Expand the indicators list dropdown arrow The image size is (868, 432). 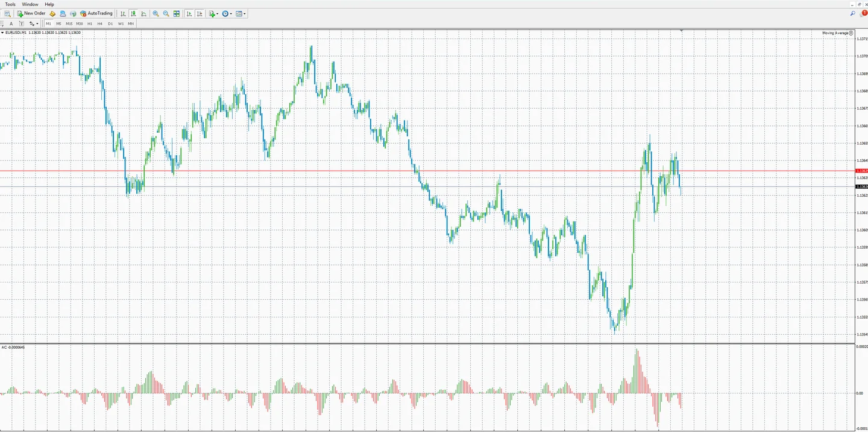[x=217, y=14]
